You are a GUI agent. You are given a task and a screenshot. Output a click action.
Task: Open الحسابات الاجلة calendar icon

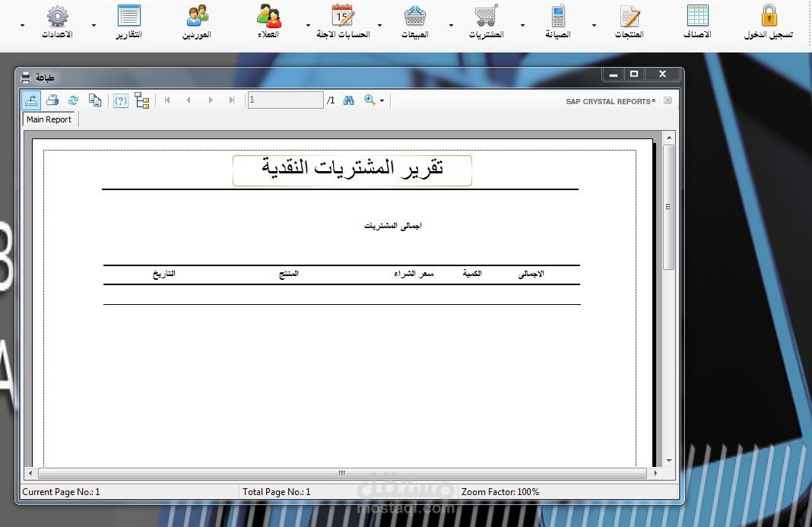pos(343,15)
